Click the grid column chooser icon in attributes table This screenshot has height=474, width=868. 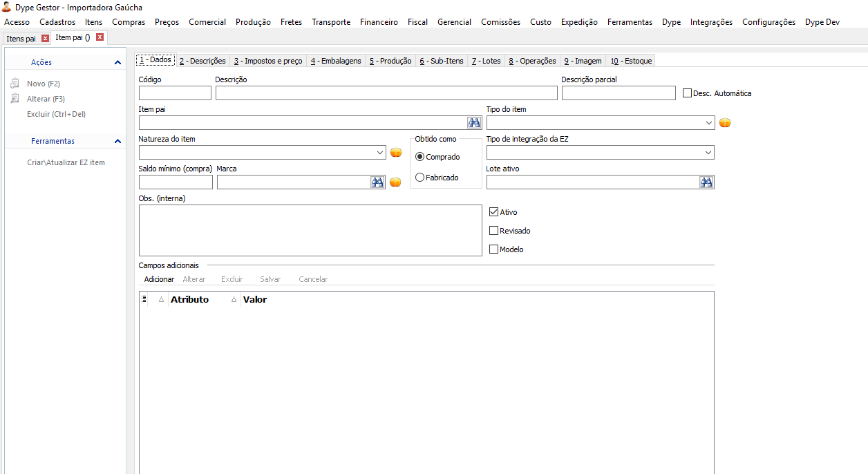point(144,299)
